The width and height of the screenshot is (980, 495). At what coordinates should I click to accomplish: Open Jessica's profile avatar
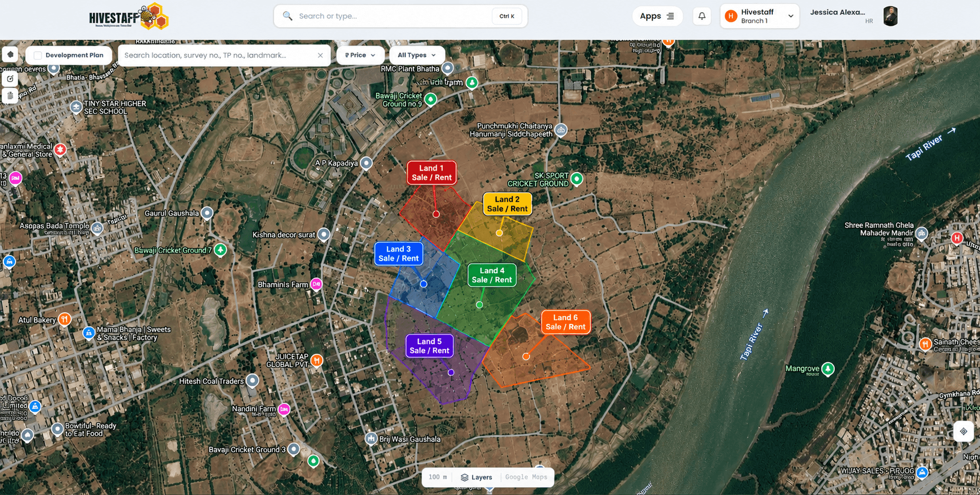click(891, 16)
